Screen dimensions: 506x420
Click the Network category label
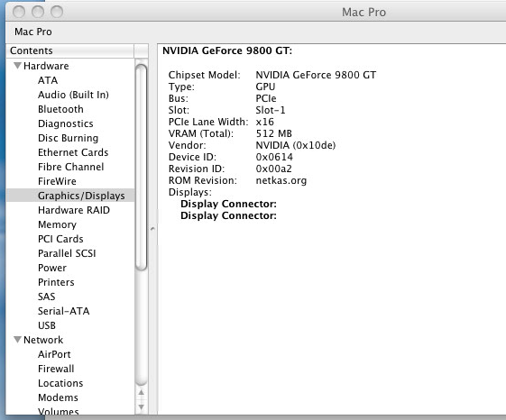[x=43, y=340]
